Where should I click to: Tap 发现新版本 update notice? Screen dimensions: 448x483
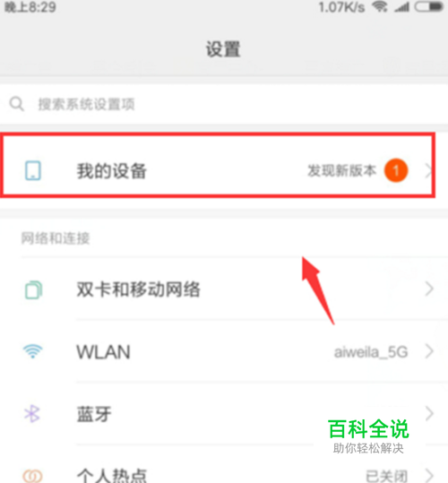[341, 170]
